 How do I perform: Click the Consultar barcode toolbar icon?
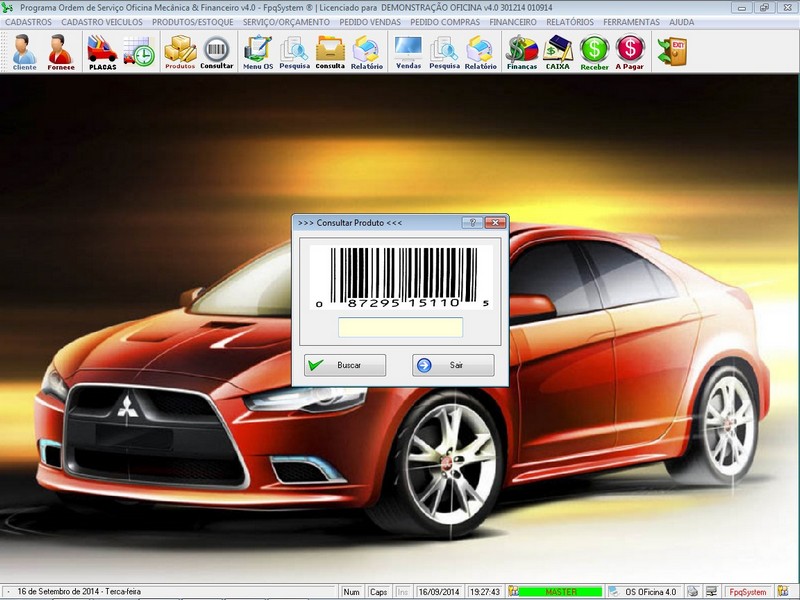216,52
